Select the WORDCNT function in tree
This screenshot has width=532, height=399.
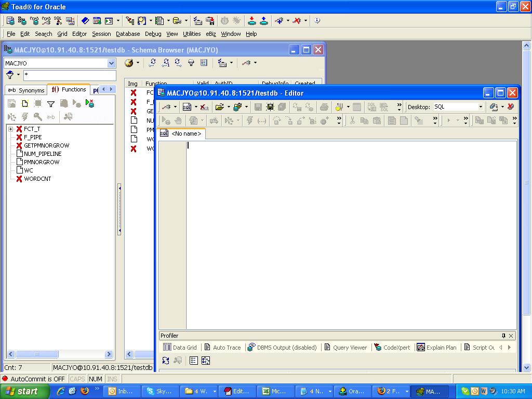click(x=37, y=179)
